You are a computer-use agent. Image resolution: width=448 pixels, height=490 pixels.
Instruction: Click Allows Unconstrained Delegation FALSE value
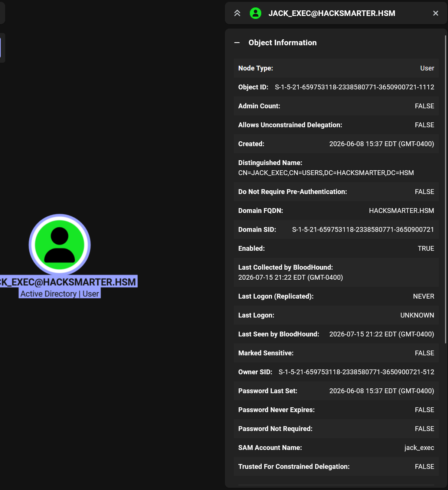(x=425, y=125)
